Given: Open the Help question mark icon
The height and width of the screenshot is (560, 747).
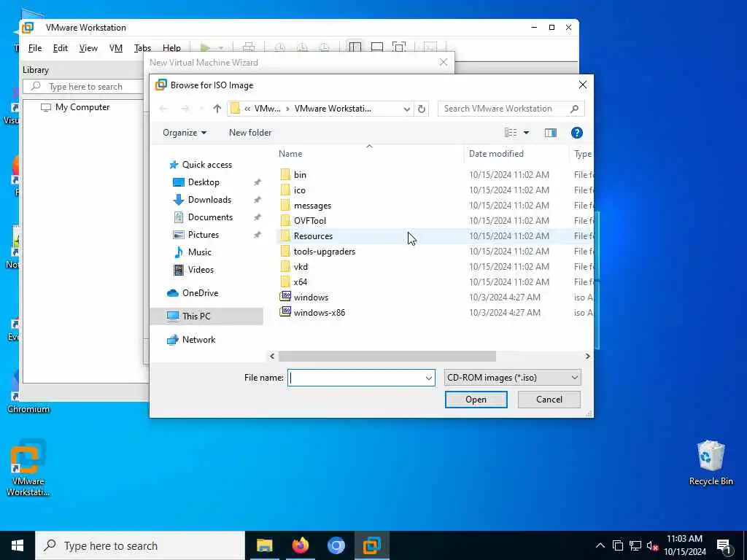Looking at the screenshot, I should 576,133.
